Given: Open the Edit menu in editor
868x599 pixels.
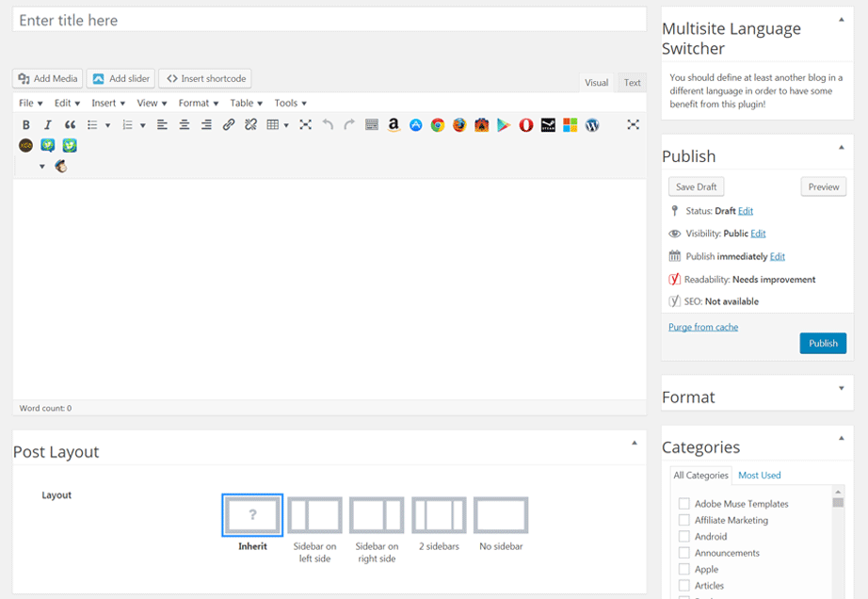Looking at the screenshot, I should pyautogui.click(x=67, y=103).
